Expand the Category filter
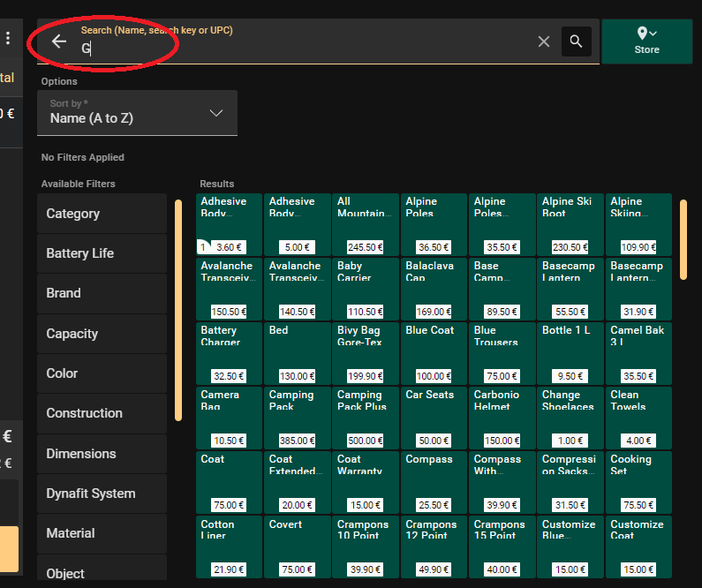This screenshot has width=702, height=588. [x=102, y=214]
